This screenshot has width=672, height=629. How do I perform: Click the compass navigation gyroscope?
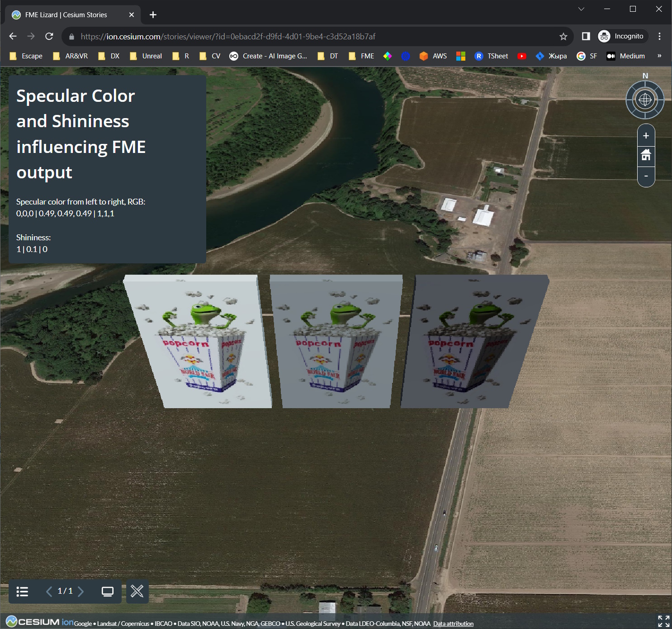[645, 99]
